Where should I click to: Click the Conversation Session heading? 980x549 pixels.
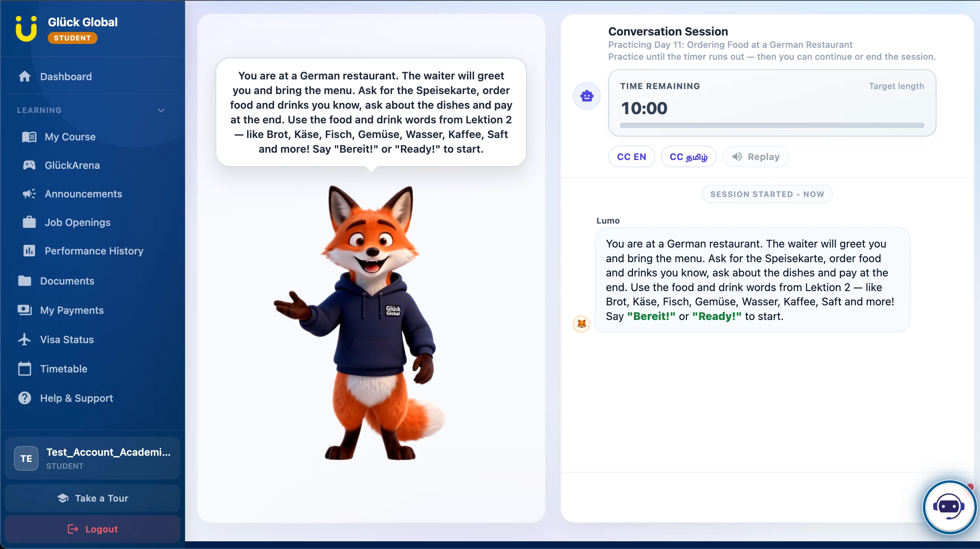pos(668,31)
